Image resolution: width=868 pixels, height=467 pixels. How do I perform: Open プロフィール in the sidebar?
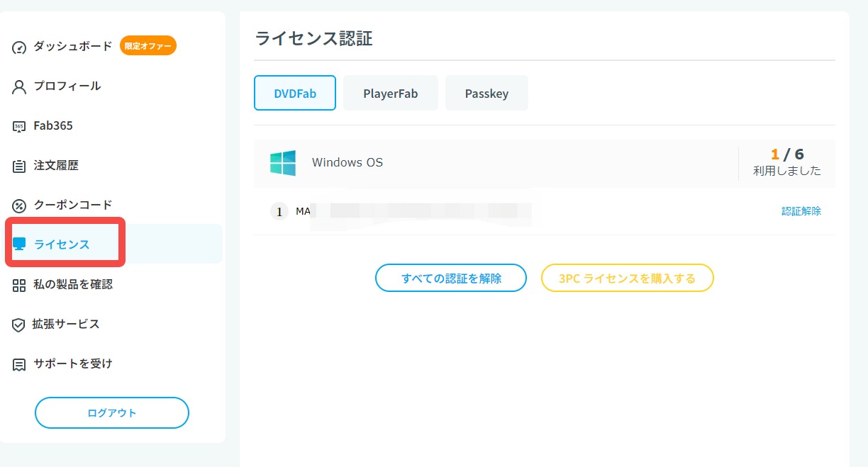[67, 86]
